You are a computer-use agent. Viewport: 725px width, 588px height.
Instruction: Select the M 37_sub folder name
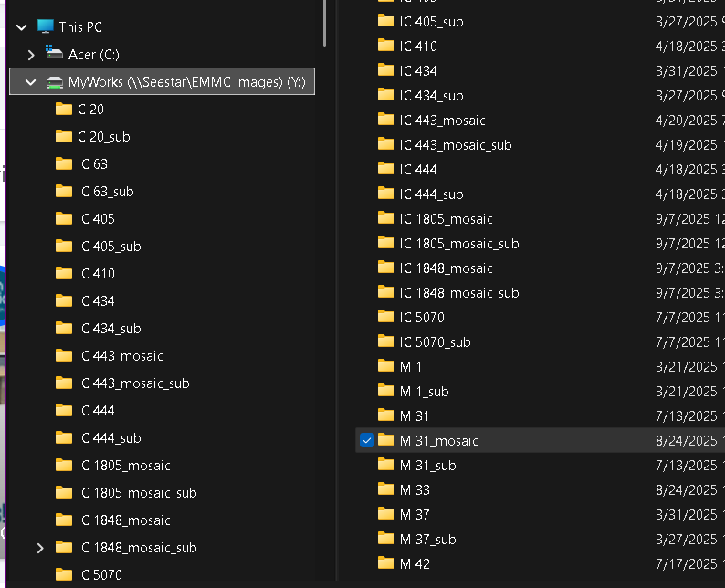427,539
